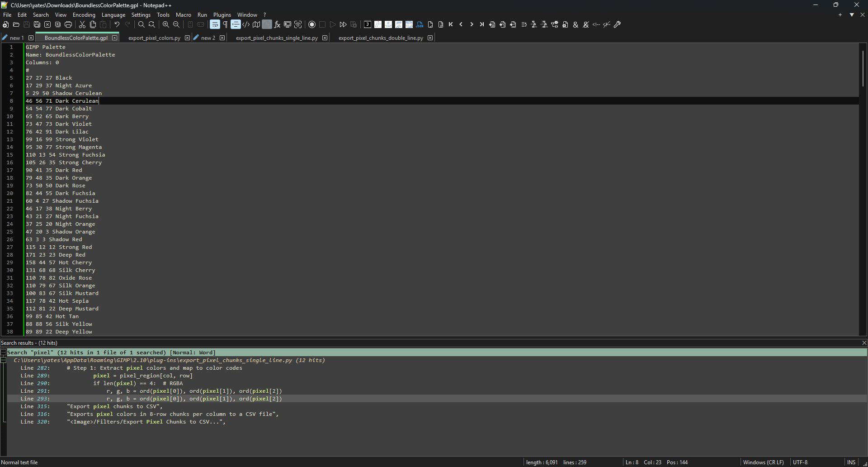
Task: Click the plus new-tab button at top right
Action: (840, 15)
